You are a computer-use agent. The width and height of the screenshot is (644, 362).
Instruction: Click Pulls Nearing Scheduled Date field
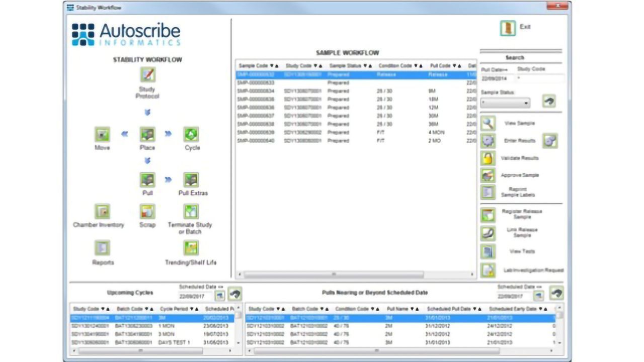tap(515, 296)
